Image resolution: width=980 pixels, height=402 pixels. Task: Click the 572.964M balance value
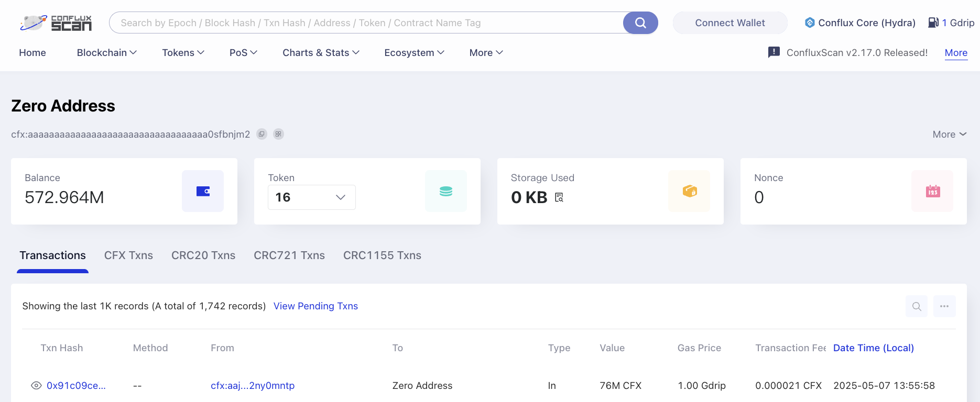(x=64, y=197)
